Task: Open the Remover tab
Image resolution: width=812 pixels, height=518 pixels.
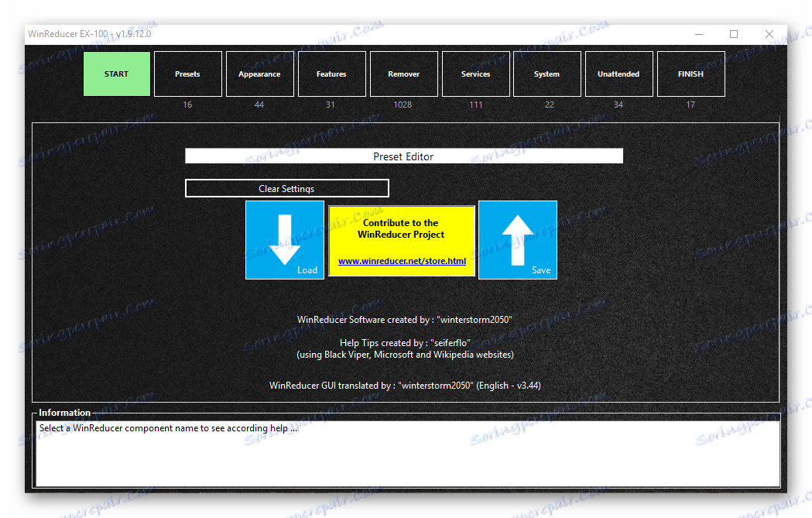Action: point(403,74)
